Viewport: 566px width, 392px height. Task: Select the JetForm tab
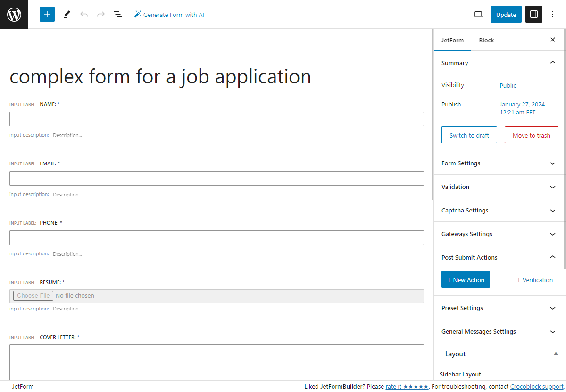click(x=452, y=40)
